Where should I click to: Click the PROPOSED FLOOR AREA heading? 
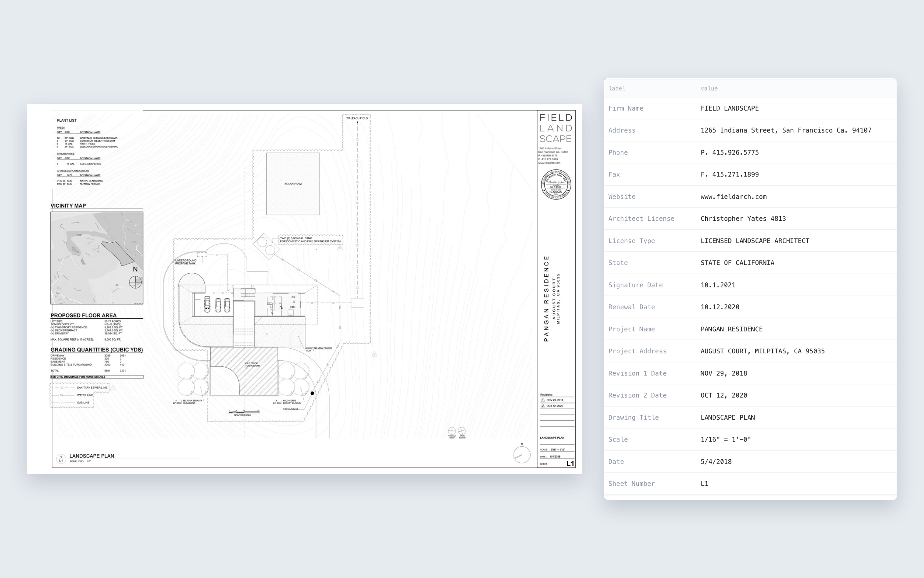tap(84, 315)
